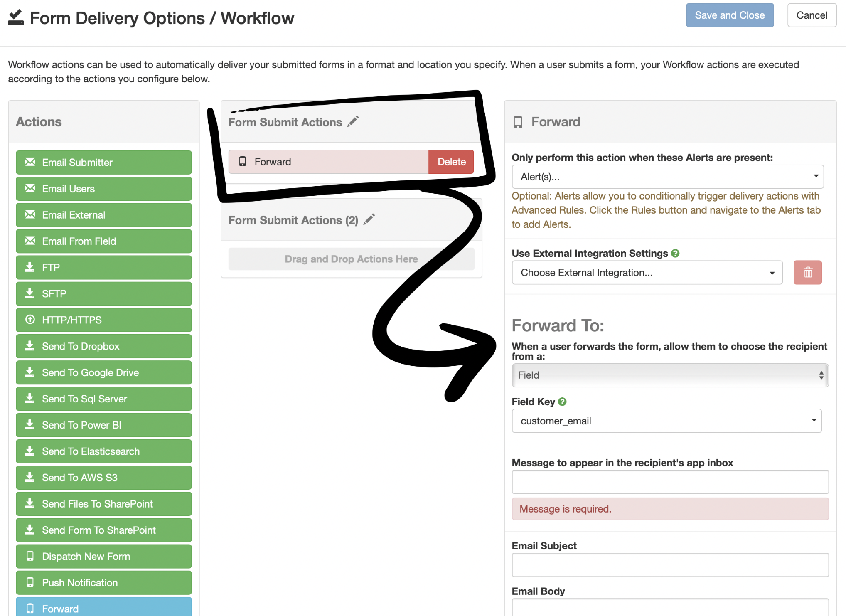Click the External Integration Settings help icon

(675, 253)
